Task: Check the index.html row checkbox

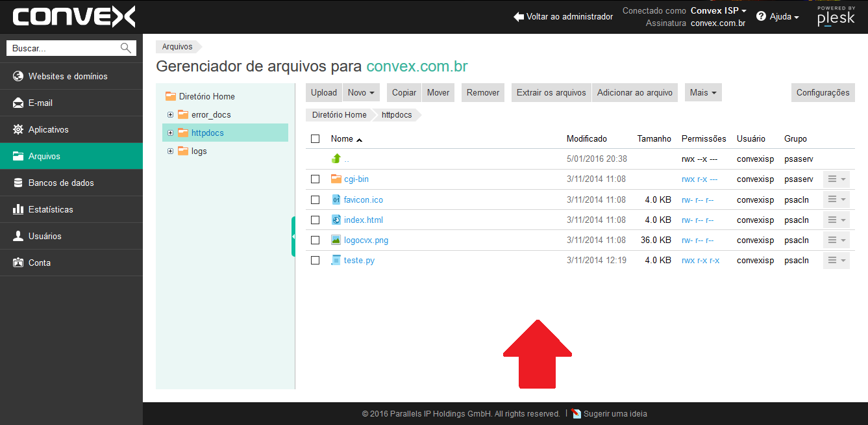Action: 316,220
